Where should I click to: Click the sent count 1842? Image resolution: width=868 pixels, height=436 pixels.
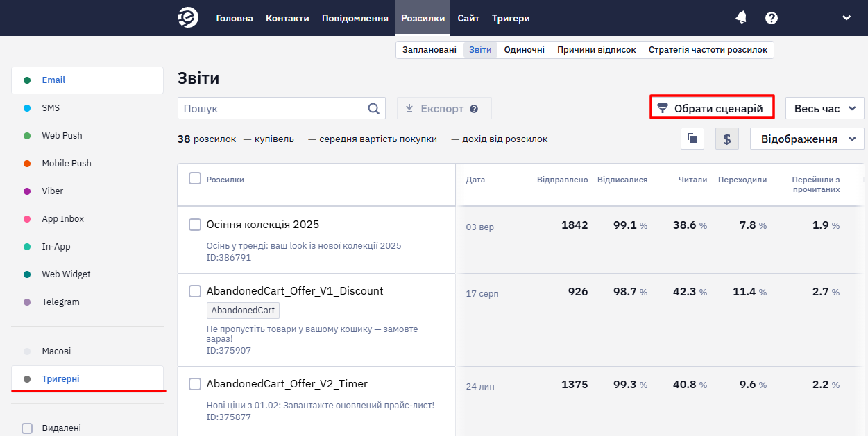[x=575, y=225]
